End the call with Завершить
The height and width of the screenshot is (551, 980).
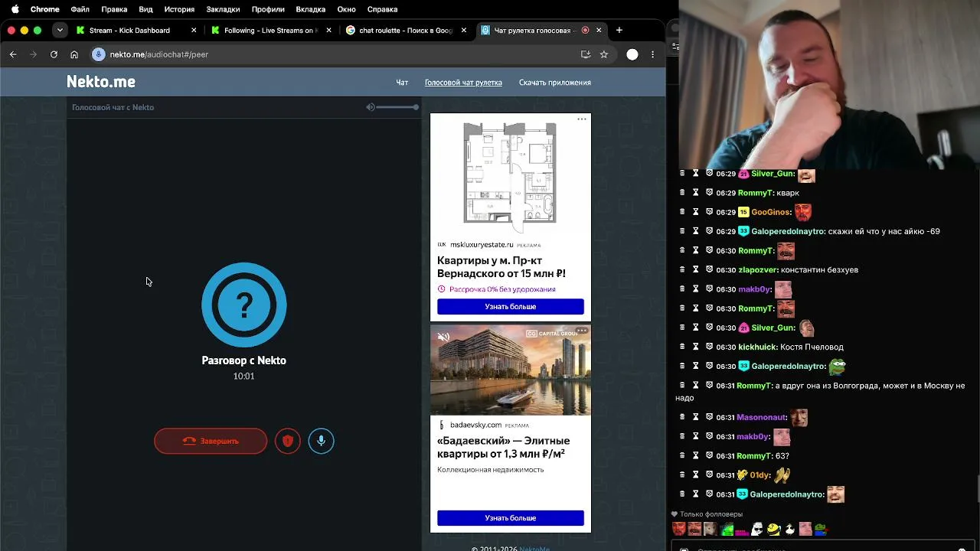tap(211, 441)
